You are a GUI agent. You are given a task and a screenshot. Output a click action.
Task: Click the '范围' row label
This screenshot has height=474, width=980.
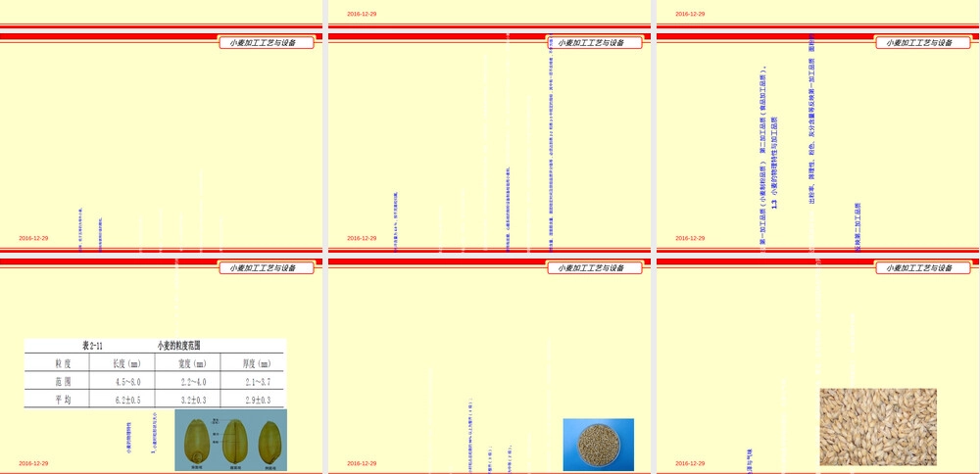63,382
